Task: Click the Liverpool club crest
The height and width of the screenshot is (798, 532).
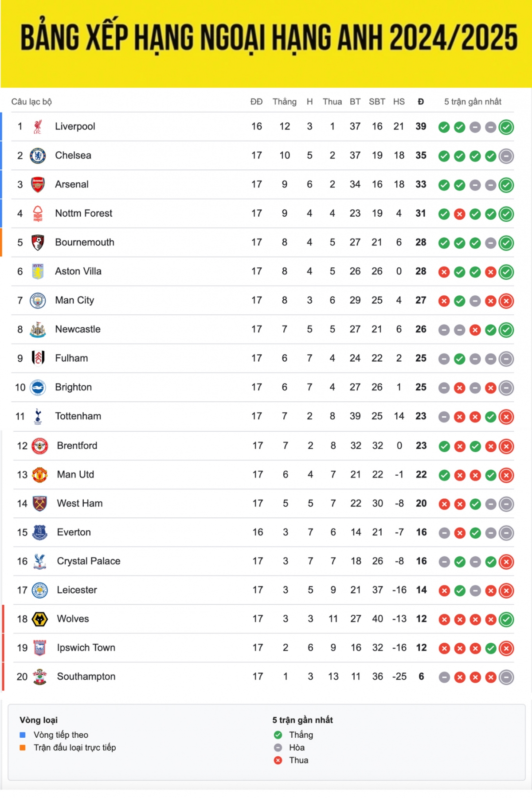Action: pyautogui.click(x=38, y=127)
